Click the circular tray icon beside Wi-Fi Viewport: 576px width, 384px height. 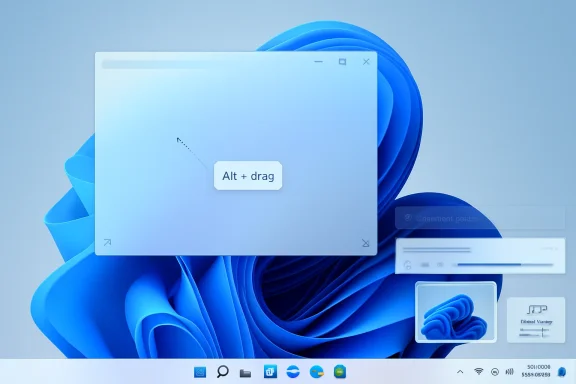[495, 372]
